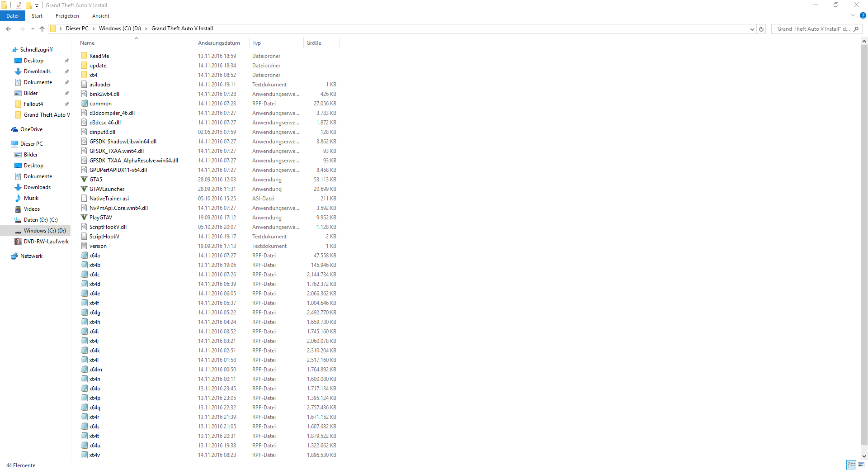
Task: Open the ReadMe folder
Action: 99,56
